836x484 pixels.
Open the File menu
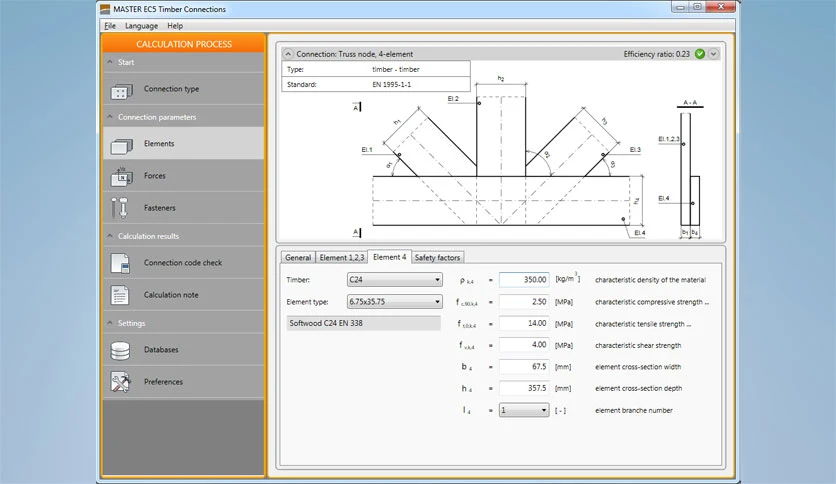(110, 26)
